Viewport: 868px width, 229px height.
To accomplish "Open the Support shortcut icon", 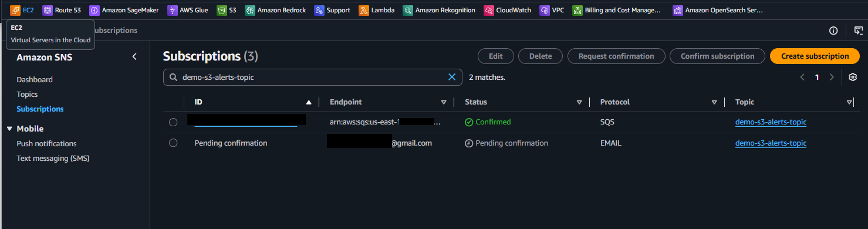I will click(x=319, y=10).
